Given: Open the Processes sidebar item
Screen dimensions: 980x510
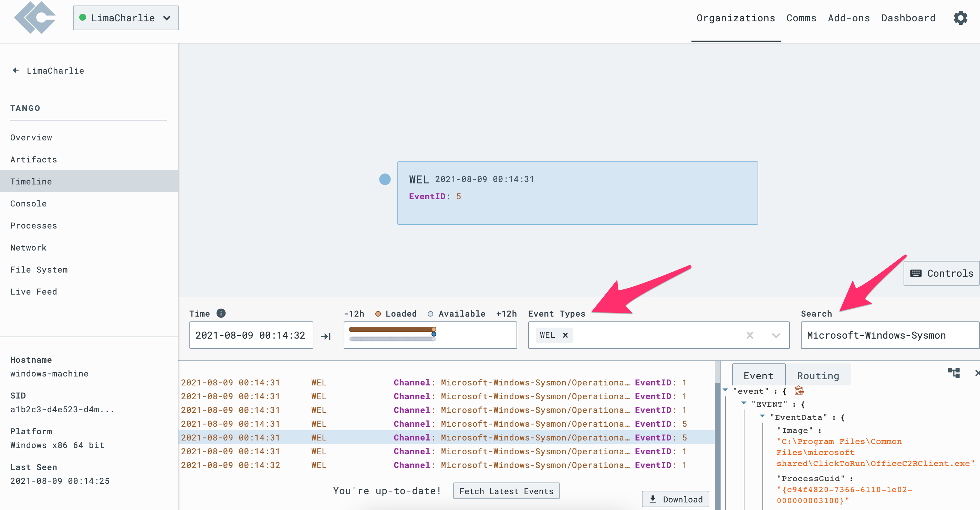Looking at the screenshot, I should [x=33, y=225].
